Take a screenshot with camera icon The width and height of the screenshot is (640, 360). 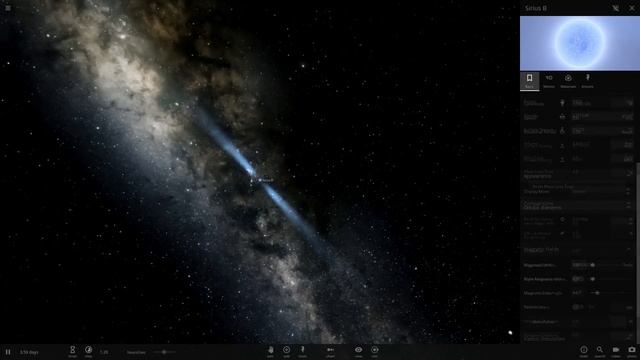[631, 351]
